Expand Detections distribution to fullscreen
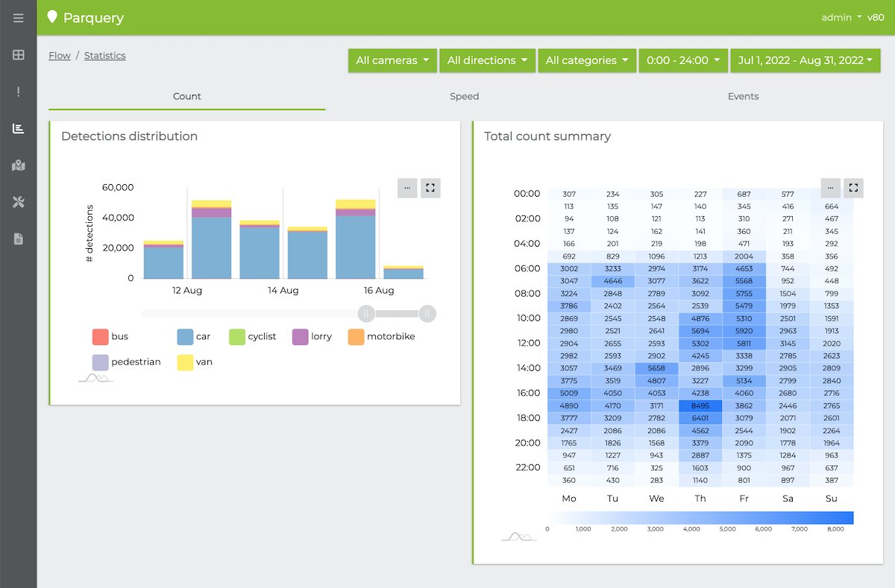Screen dimensions: 895x588 click(430, 188)
